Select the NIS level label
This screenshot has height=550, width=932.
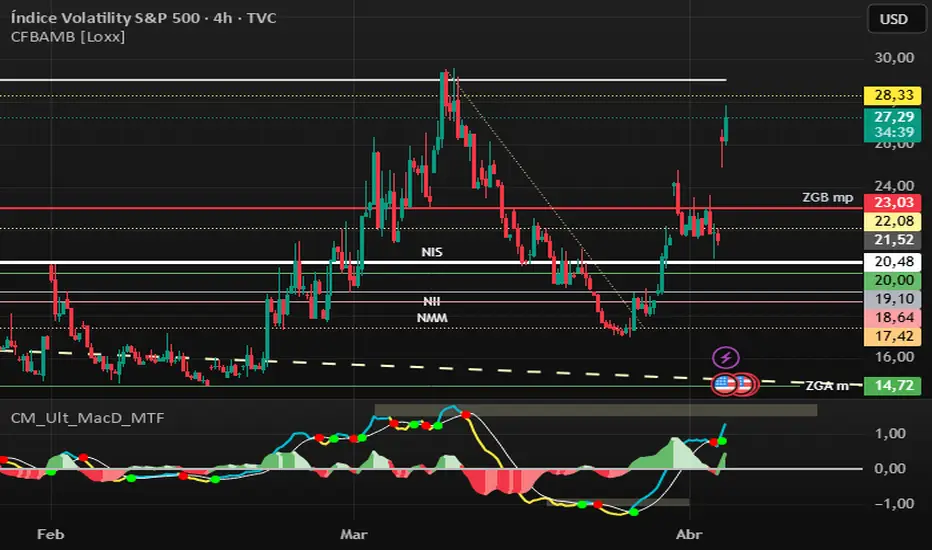click(432, 252)
